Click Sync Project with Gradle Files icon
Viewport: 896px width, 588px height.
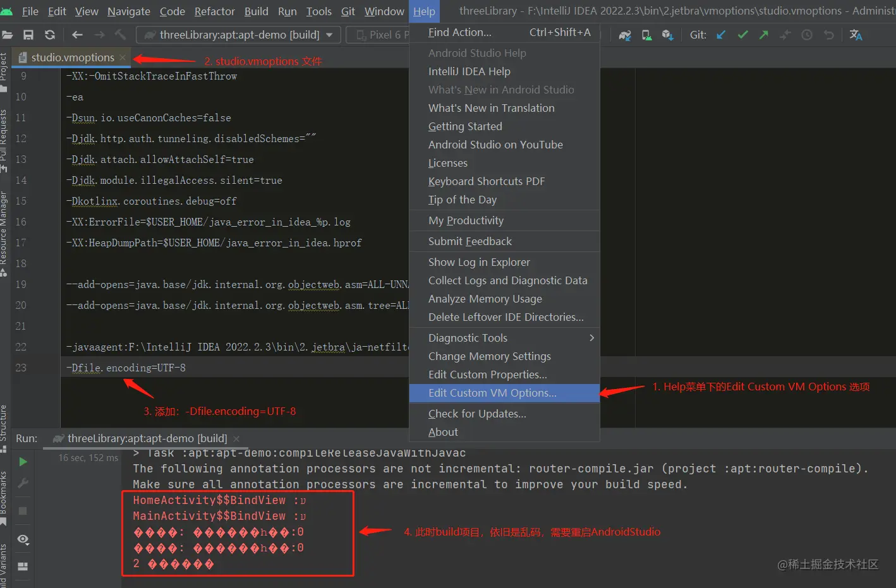coord(625,35)
